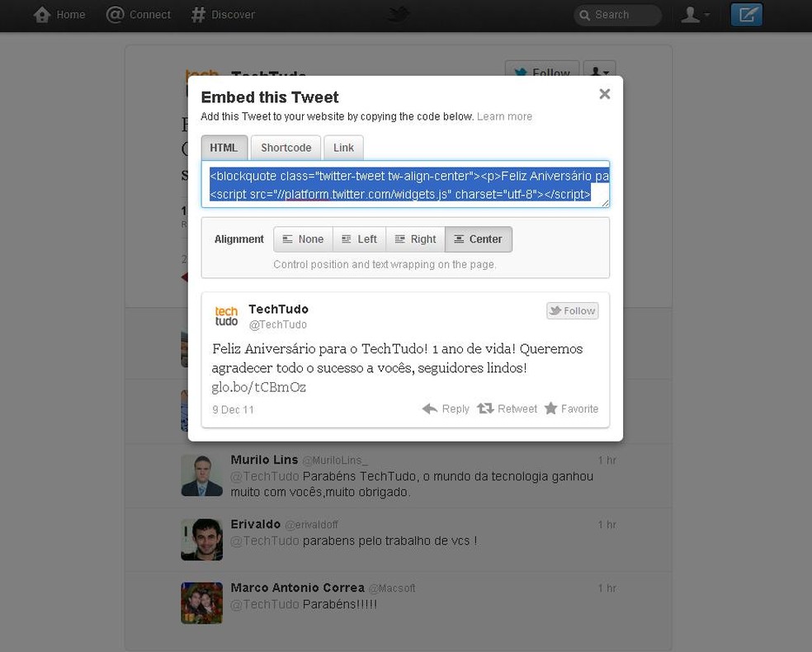This screenshot has height=652, width=812.
Task: Switch to the Link tab
Action: coord(343,148)
